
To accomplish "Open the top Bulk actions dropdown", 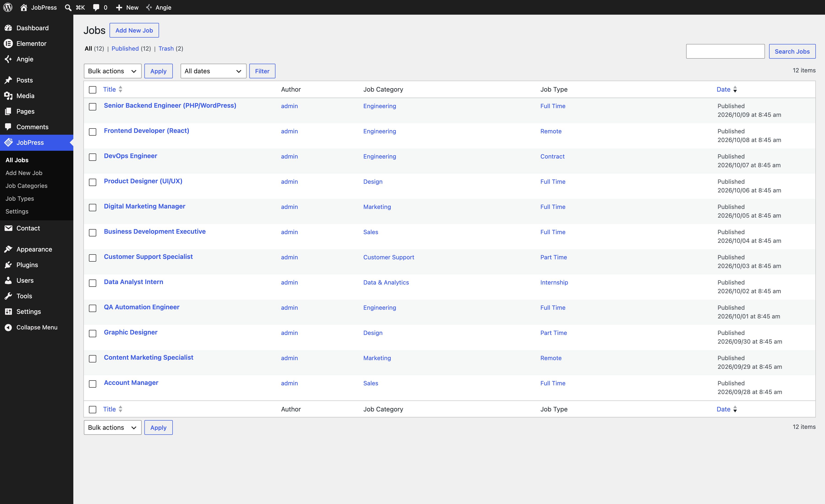I will click(x=113, y=71).
